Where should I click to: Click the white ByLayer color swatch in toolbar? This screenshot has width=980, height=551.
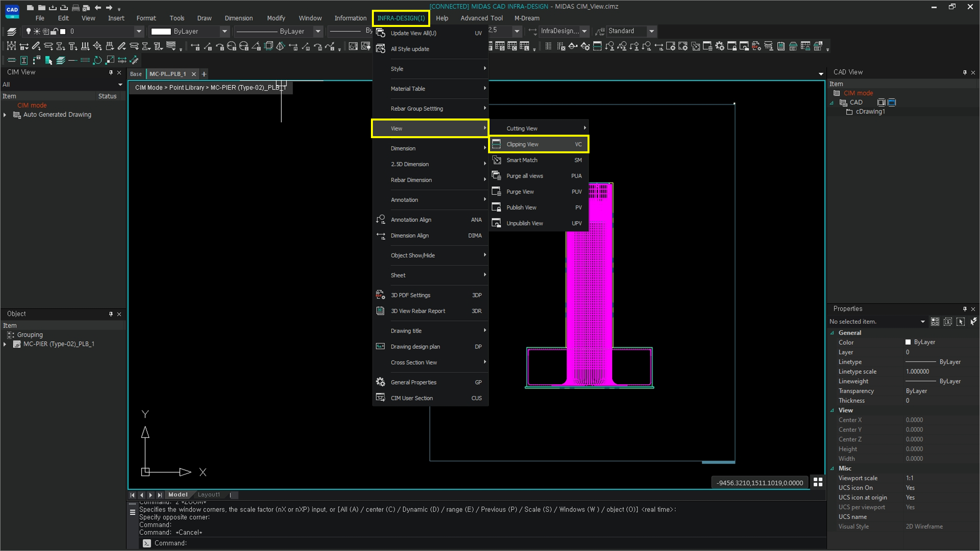pyautogui.click(x=161, y=31)
